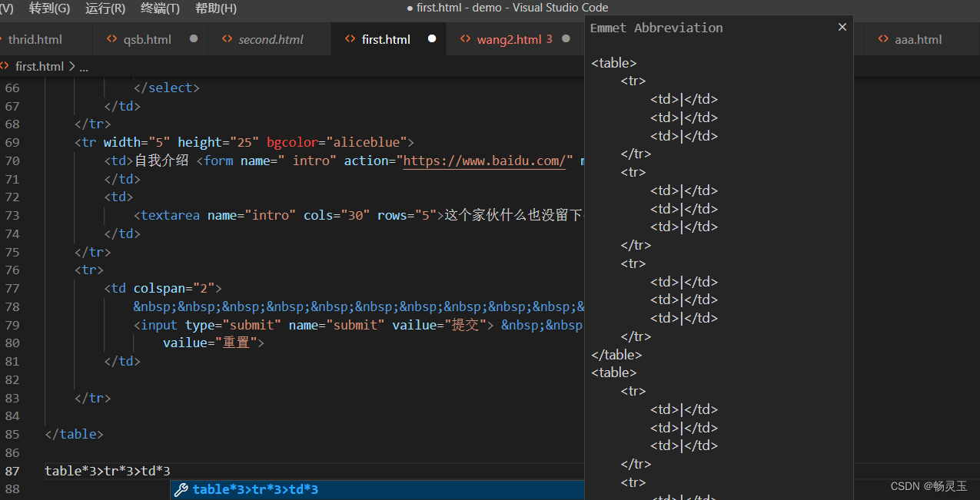The height and width of the screenshot is (500, 980).
Task: Open the 帮助(H) menu
Action: click(215, 8)
